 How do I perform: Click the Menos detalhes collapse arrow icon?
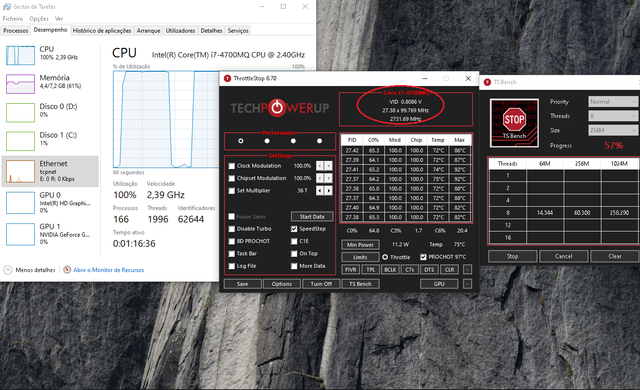click(8, 270)
